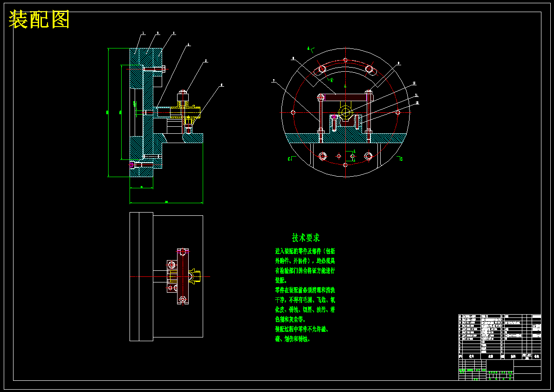Click the line starting 进入装配的零件及部件

pyautogui.click(x=305, y=251)
